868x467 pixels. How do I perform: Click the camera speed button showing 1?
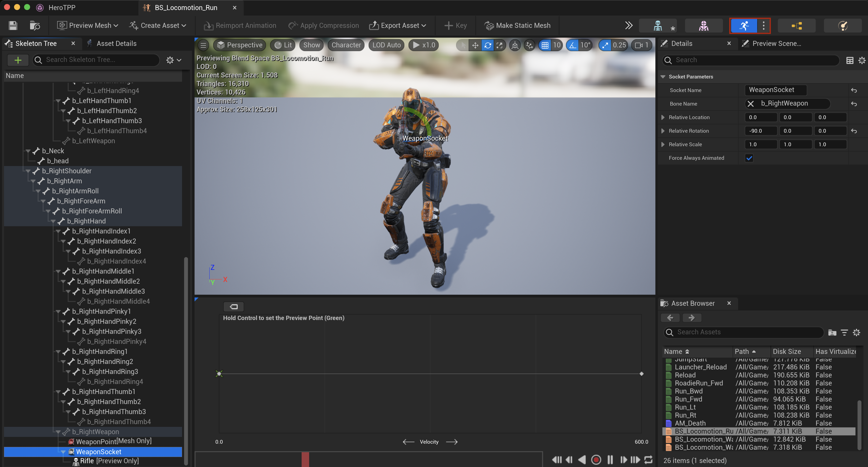pos(642,45)
